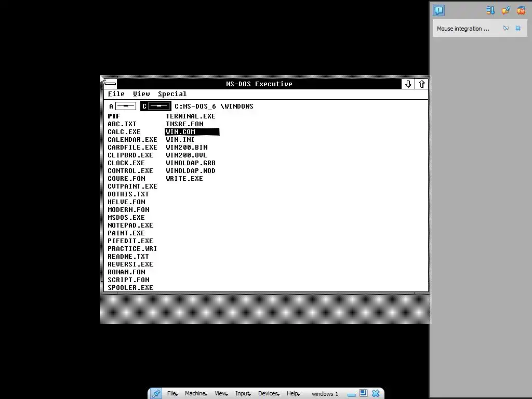
Task: Select DOTHIS.TXT file
Action: [128, 194]
